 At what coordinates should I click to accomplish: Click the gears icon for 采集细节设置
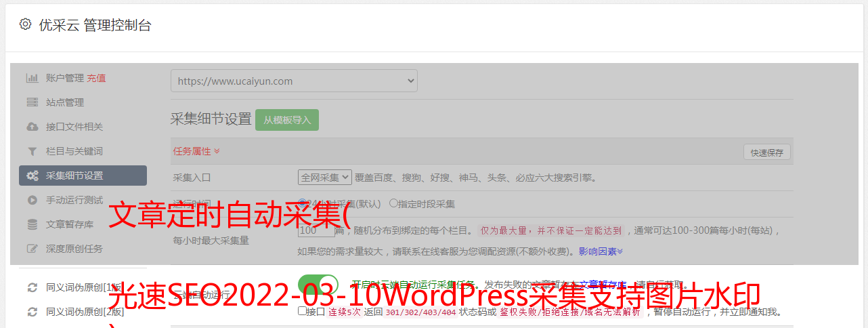tap(32, 176)
